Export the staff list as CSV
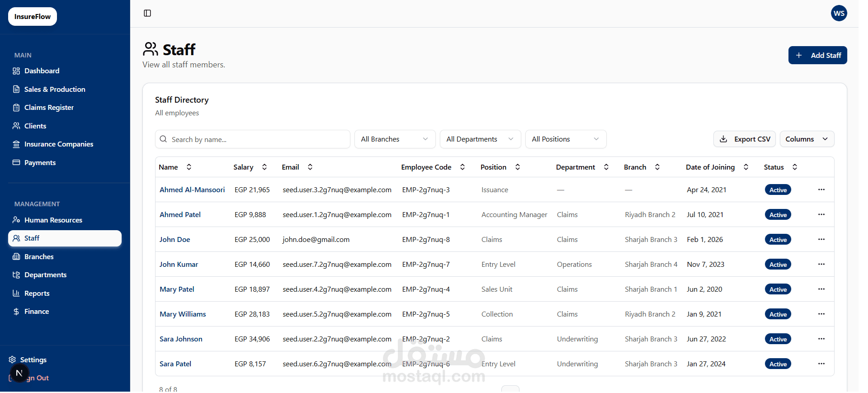The width and height of the screenshot is (868, 393). pos(744,139)
